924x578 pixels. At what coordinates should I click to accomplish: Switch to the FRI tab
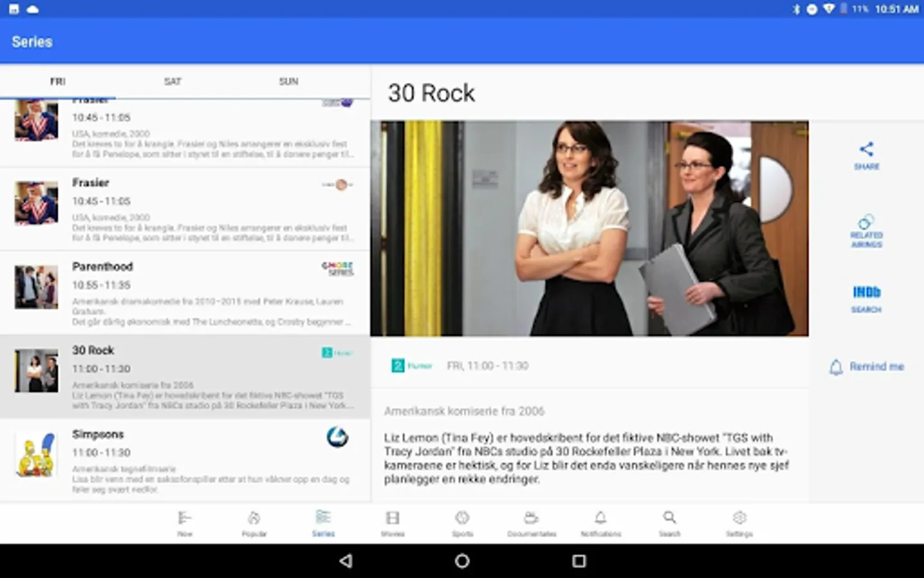[x=58, y=82]
